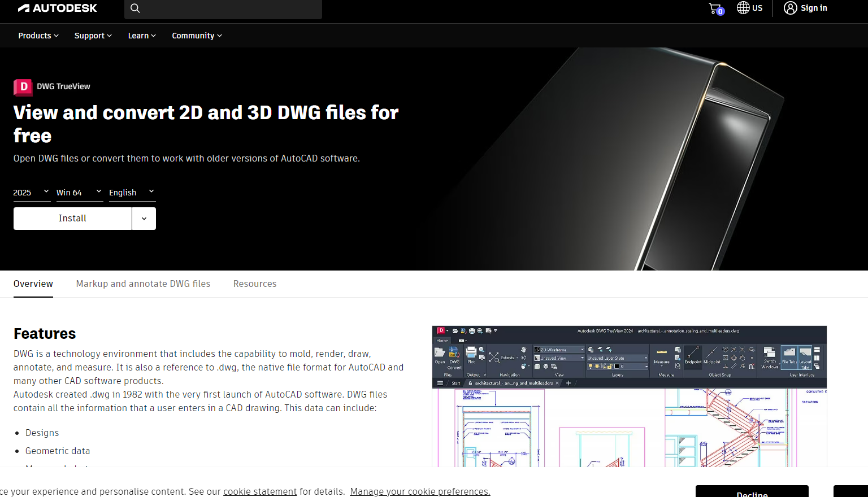868x497 pixels.
Task: Open Manage your cookie preferences link
Action: (420, 491)
